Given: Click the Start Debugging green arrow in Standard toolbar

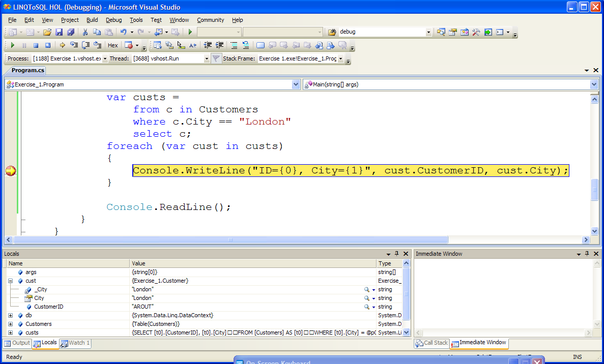Looking at the screenshot, I should (x=190, y=33).
